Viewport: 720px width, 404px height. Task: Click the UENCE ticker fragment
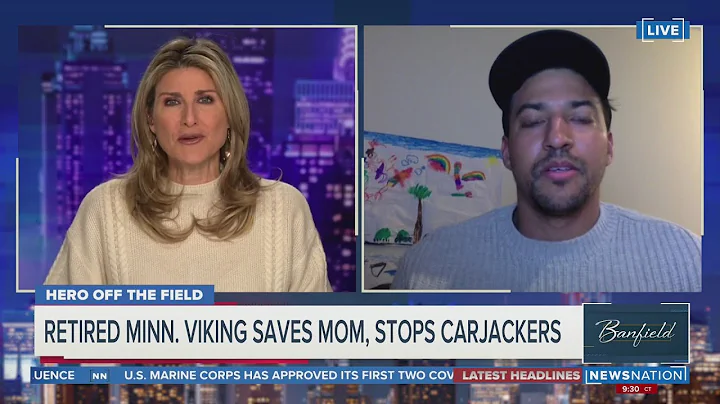point(54,376)
